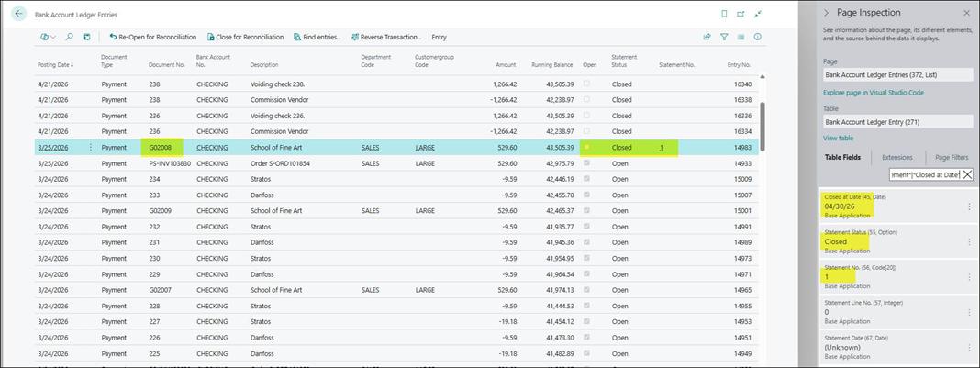This screenshot has width=980, height=368.
Task: Toggle Open checkbox for entry 15001
Action: (x=586, y=210)
